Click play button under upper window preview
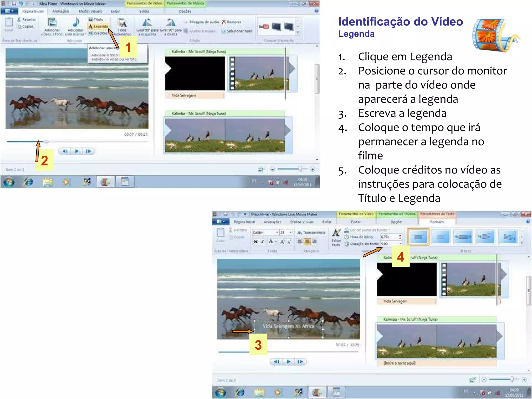The image size is (532, 399). coord(77,151)
